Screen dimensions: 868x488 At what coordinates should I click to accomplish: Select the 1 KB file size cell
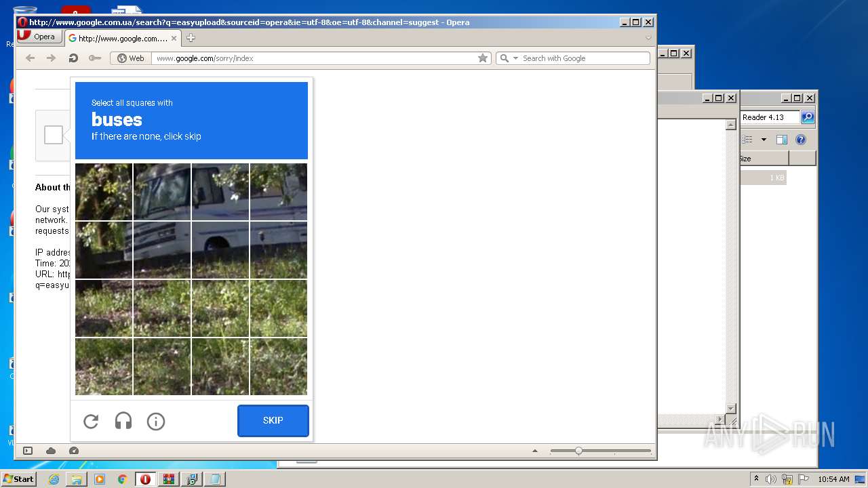coord(764,178)
